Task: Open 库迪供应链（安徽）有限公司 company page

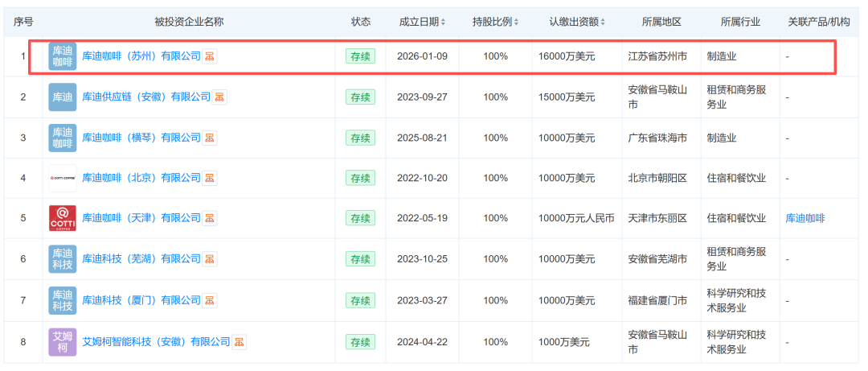Action: [146, 97]
